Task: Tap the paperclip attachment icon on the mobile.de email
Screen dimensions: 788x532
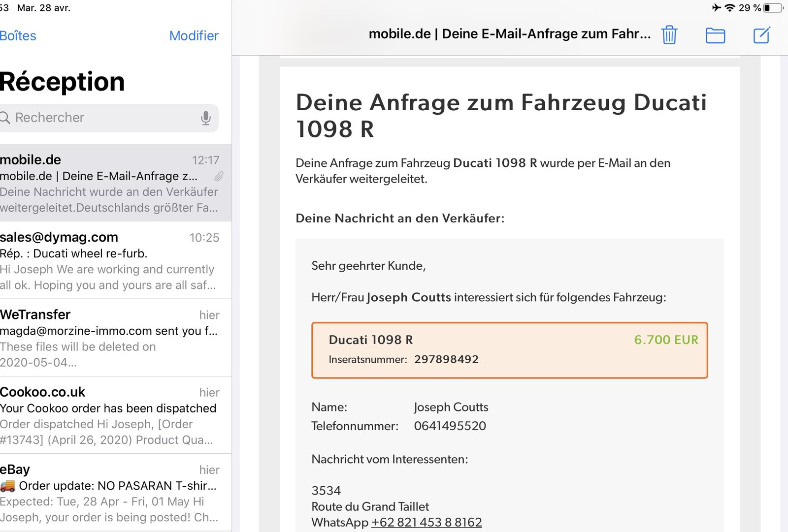Action: point(219,176)
